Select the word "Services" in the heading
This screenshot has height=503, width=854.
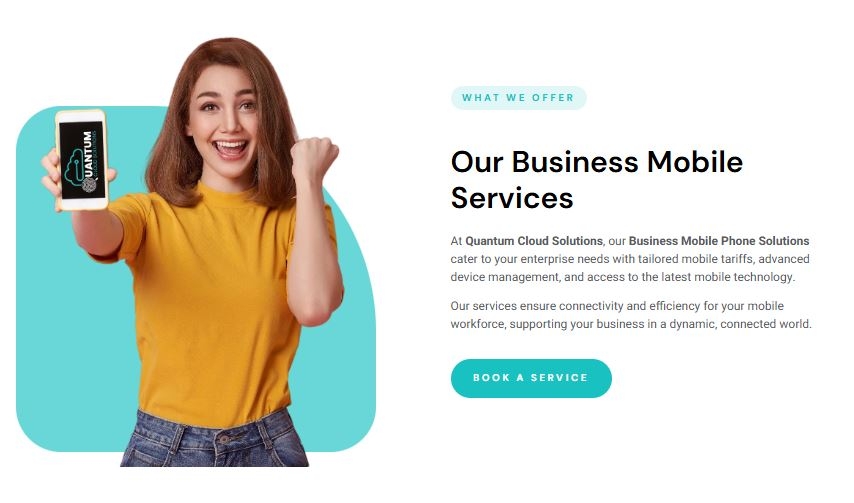pos(512,198)
